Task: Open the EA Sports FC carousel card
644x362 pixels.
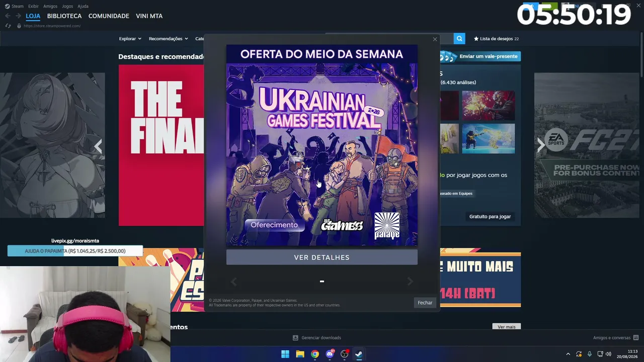Action: click(587, 145)
